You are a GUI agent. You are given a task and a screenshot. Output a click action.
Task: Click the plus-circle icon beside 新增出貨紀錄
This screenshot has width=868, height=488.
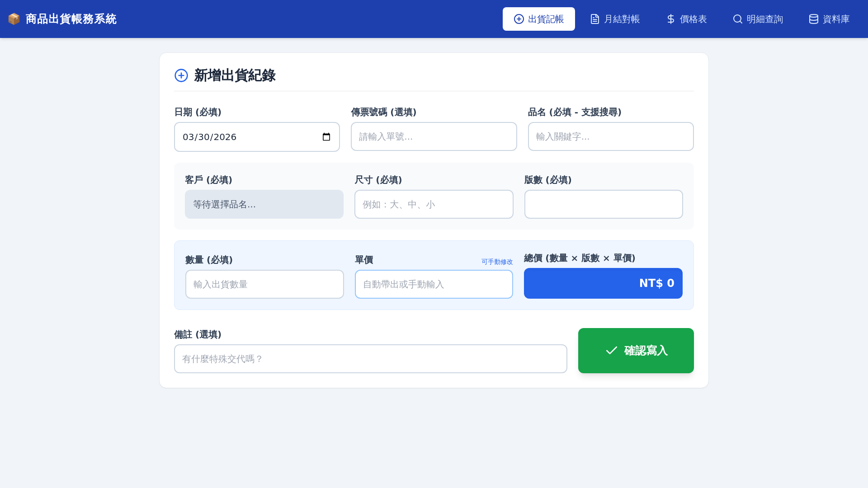point(181,75)
